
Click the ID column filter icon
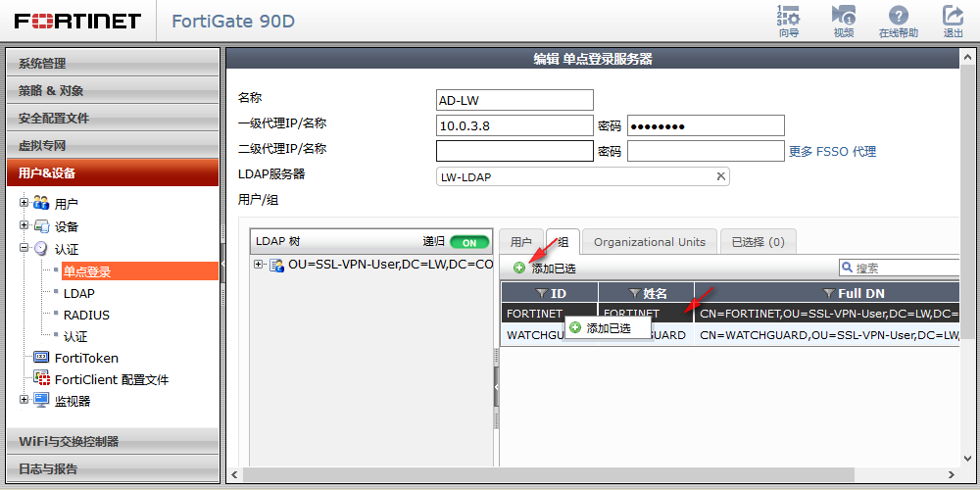coord(541,293)
